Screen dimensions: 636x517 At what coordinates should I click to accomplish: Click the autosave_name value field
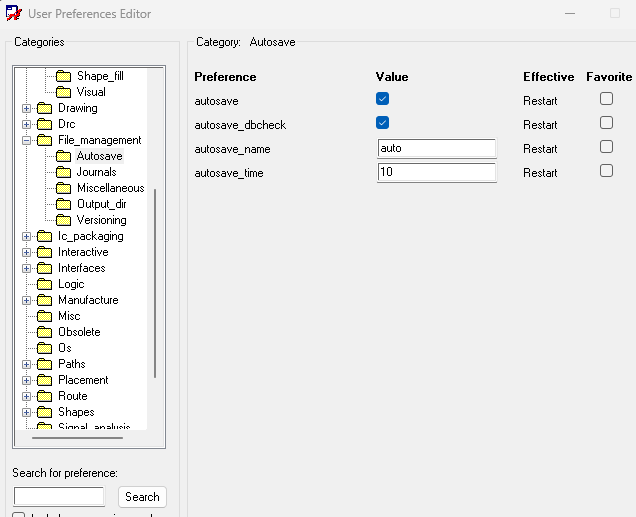point(436,148)
